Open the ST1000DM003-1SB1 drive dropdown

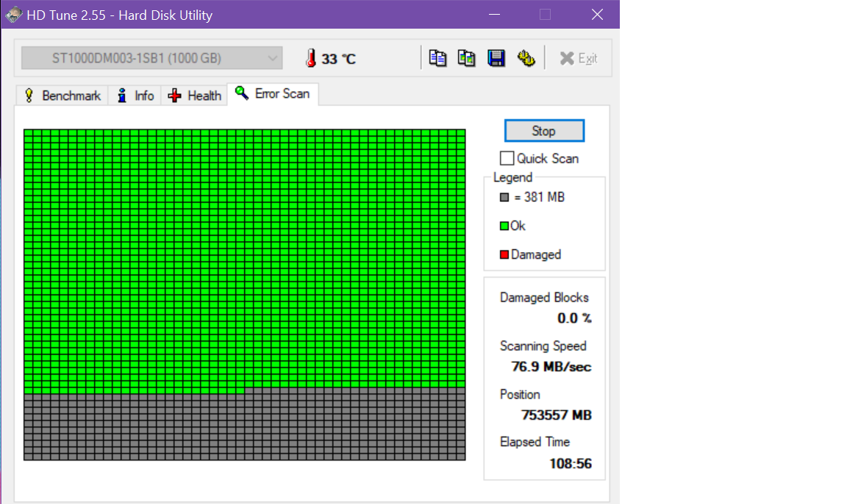tap(151, 58)
